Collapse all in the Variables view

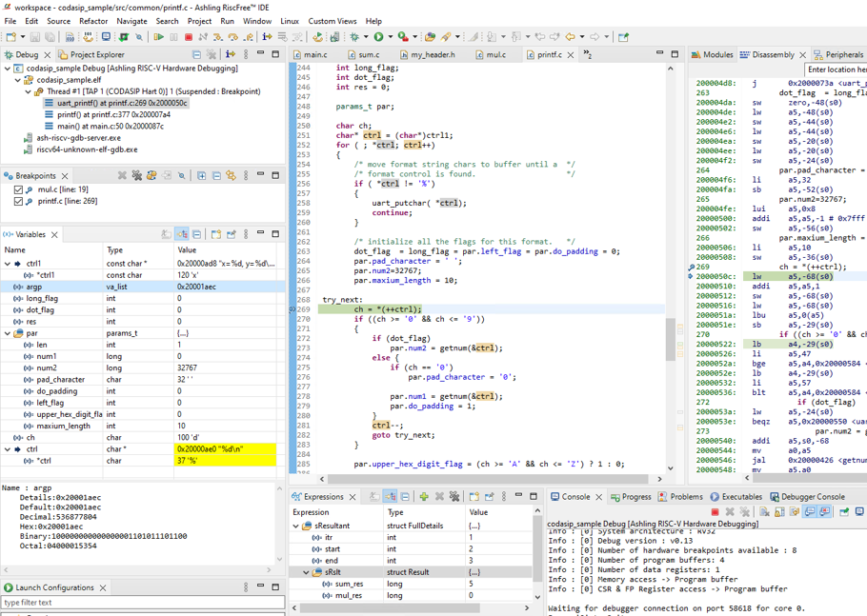197,234
